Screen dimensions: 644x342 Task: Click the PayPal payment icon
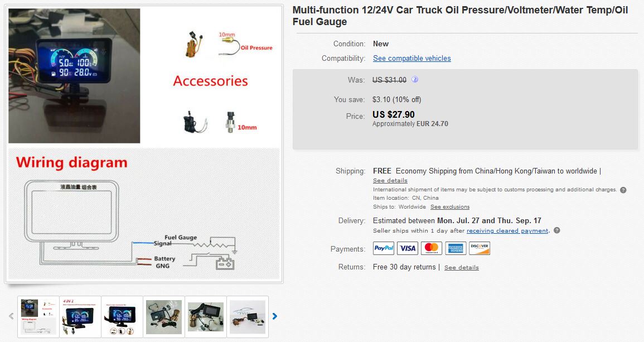click(384, 248)
